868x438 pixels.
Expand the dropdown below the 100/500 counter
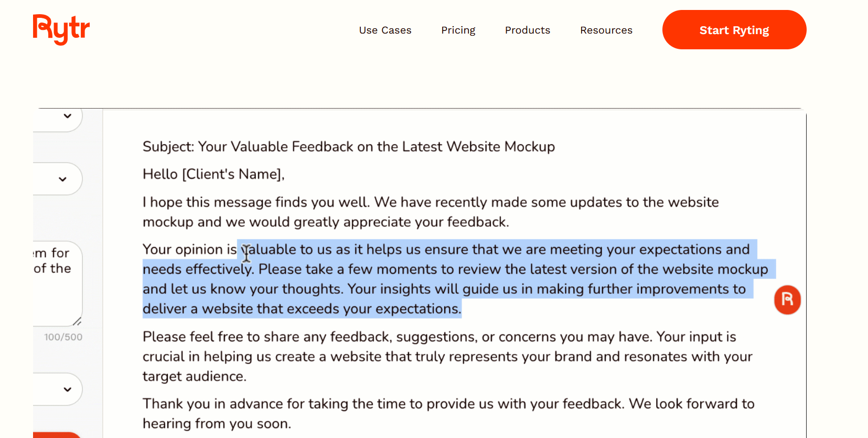click(67, 389)
